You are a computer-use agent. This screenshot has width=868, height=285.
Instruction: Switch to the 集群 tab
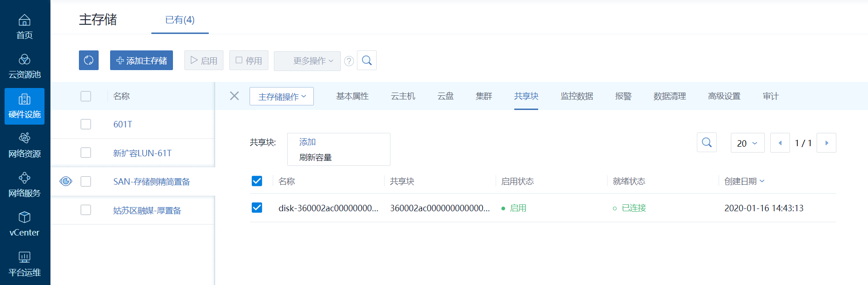(x=484, y=96)
